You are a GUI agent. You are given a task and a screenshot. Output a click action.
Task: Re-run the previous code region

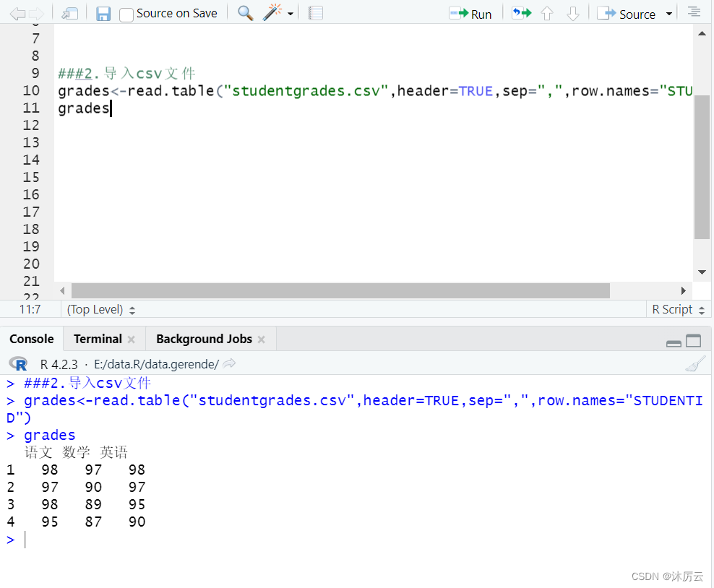click(x=520, y=12)
